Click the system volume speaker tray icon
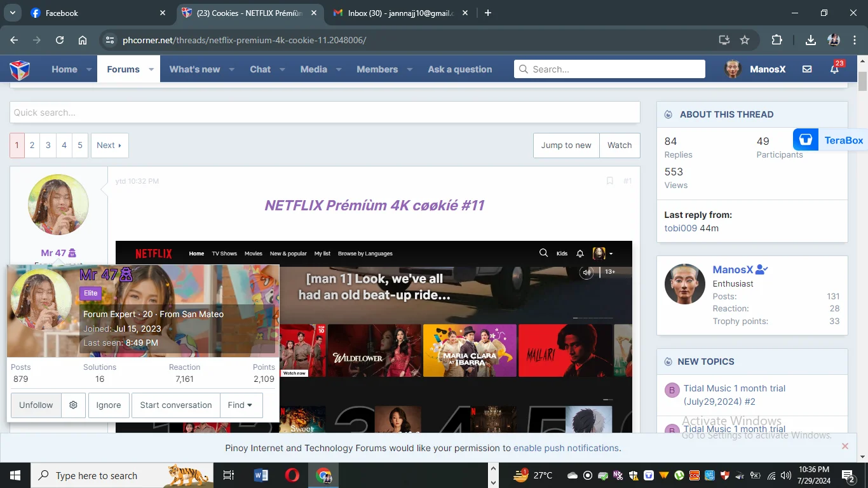The image size is (868, 488). click(786, 475)
